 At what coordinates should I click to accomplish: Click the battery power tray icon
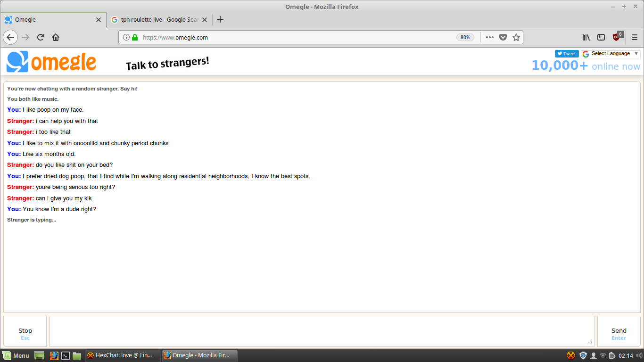[x=612, y=355]
